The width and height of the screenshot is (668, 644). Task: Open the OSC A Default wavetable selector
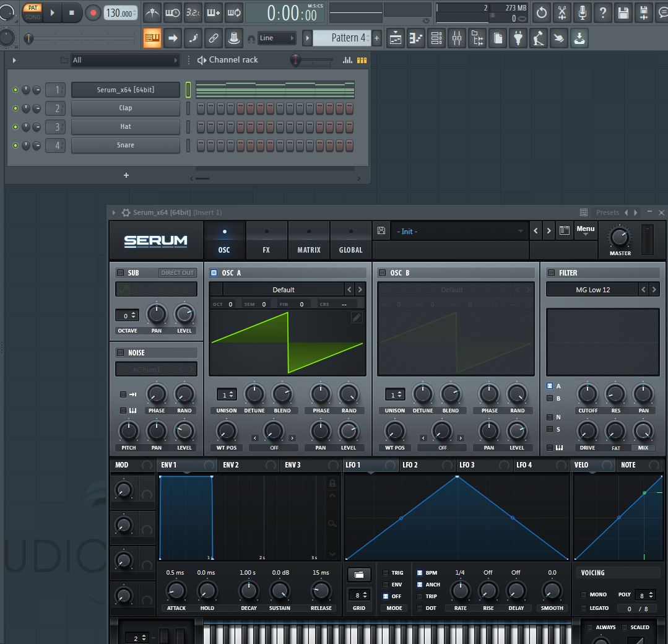(x=284, y=290)
